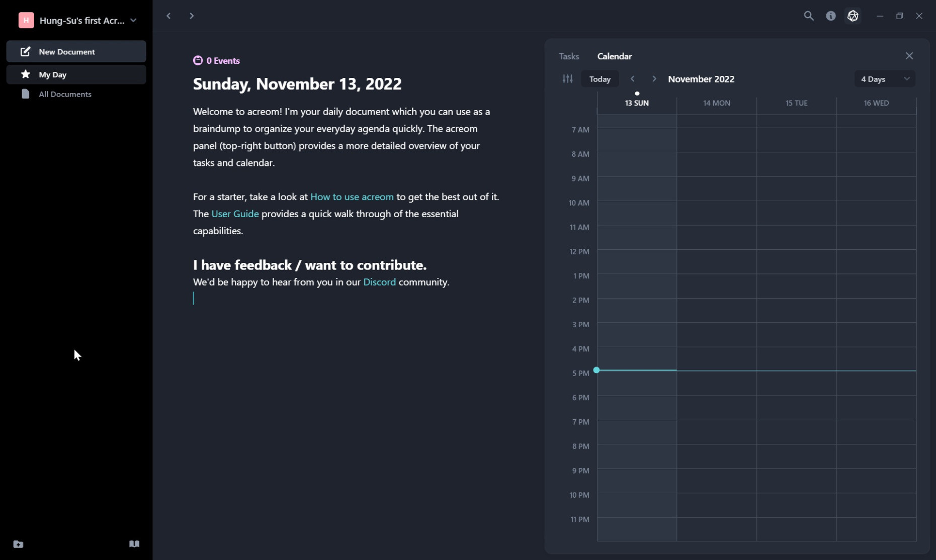Open All Documents in sidebar

tap(65, 94)
